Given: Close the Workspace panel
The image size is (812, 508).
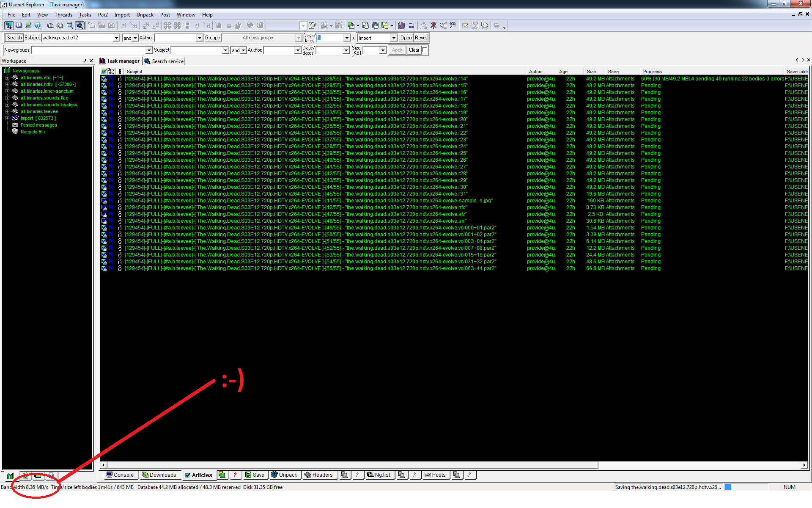Looking at the screenshot, I should 91,61.
